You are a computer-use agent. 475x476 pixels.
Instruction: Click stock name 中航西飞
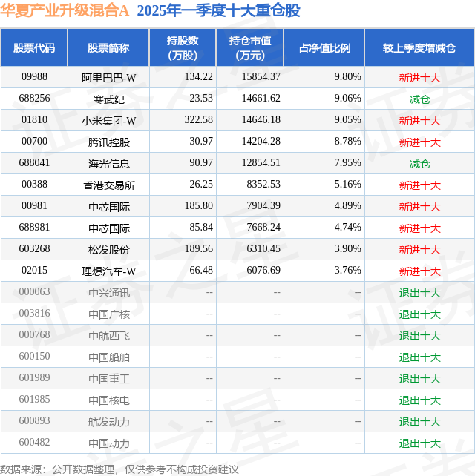(109, 336)
